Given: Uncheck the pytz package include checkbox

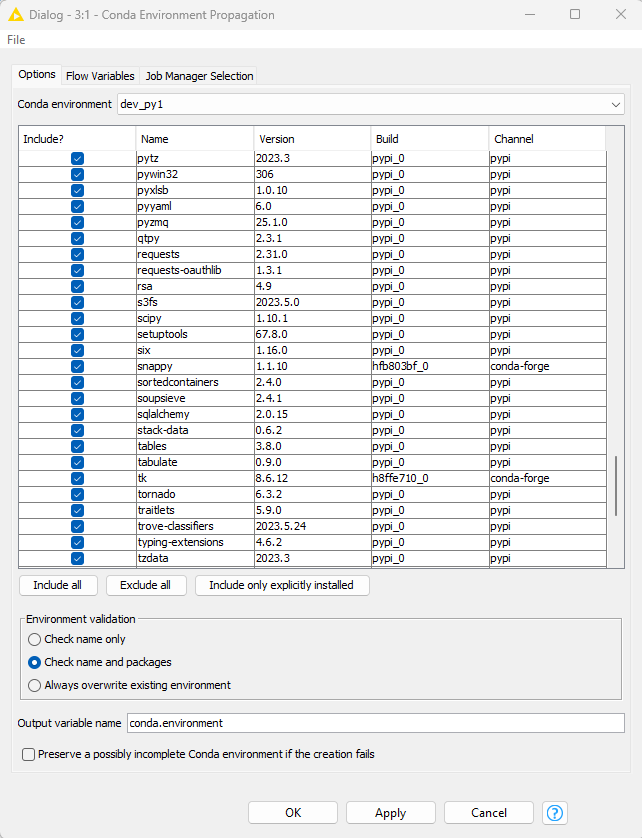Looking at the screenshot, I should 77,159.
